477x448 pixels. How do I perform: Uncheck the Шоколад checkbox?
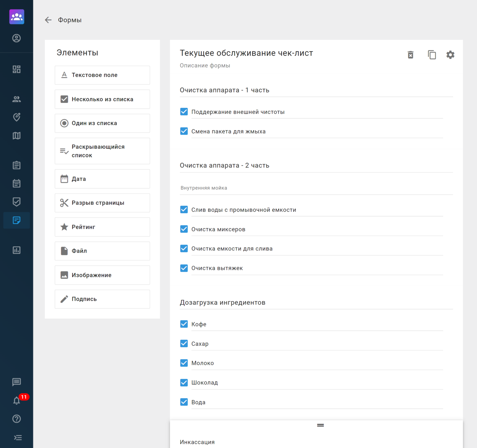click(x=184, y=382)
